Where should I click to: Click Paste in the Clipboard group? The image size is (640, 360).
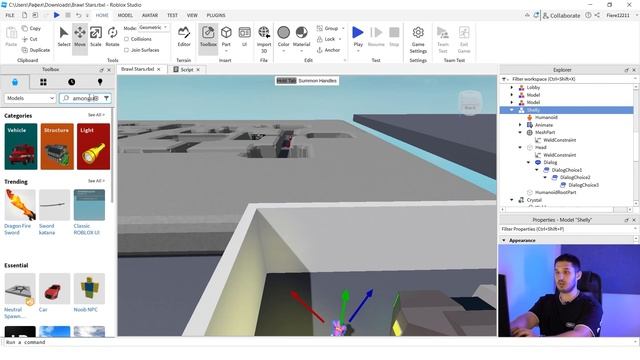(11, 36)
